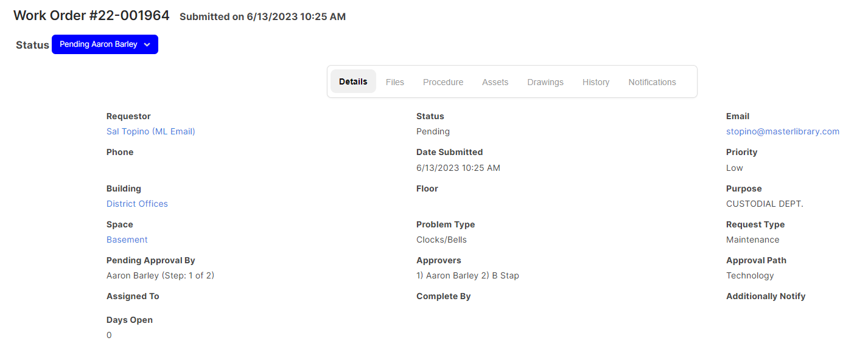Open requestor Sal Topino (ML Email) link
The height and width of the screenshot is (349, 868).
[x=151, y=131]
